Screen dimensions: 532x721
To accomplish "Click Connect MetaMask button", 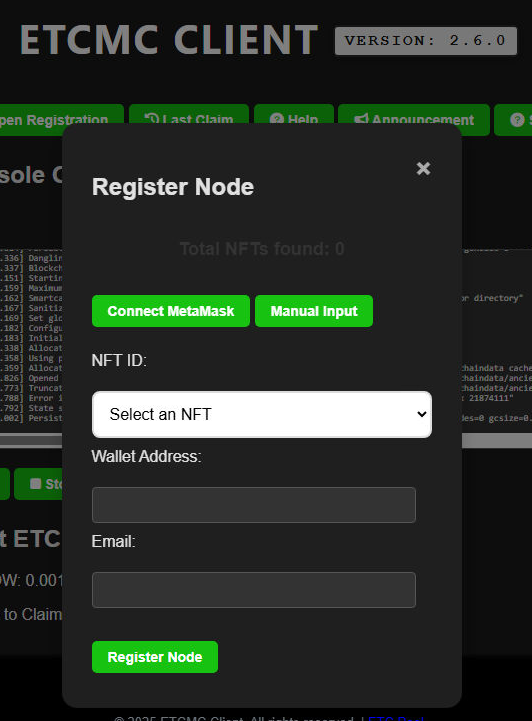I will pyautogui.click(x=171, y=311).
